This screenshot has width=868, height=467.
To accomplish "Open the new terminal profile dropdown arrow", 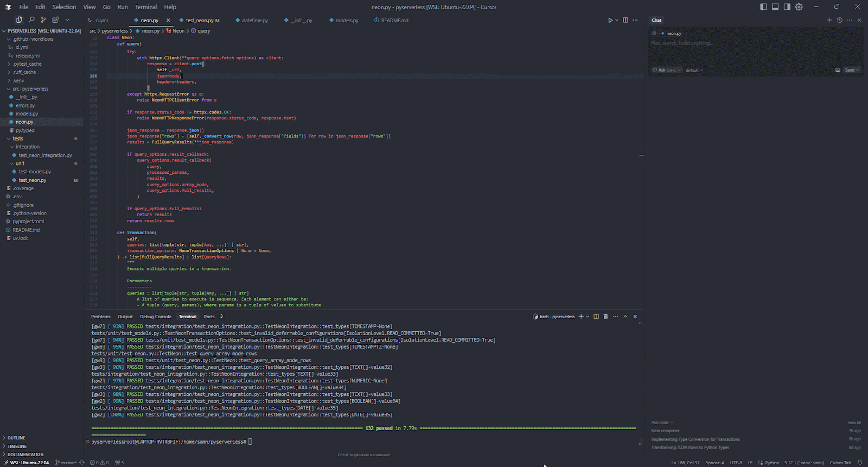I will (x=588, y=317).
